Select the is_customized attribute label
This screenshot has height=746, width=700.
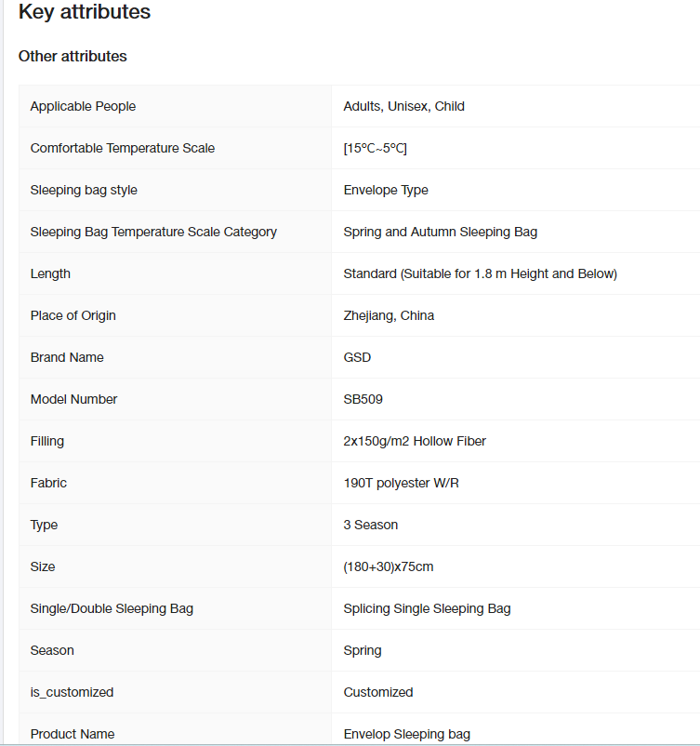pos(72,692)
